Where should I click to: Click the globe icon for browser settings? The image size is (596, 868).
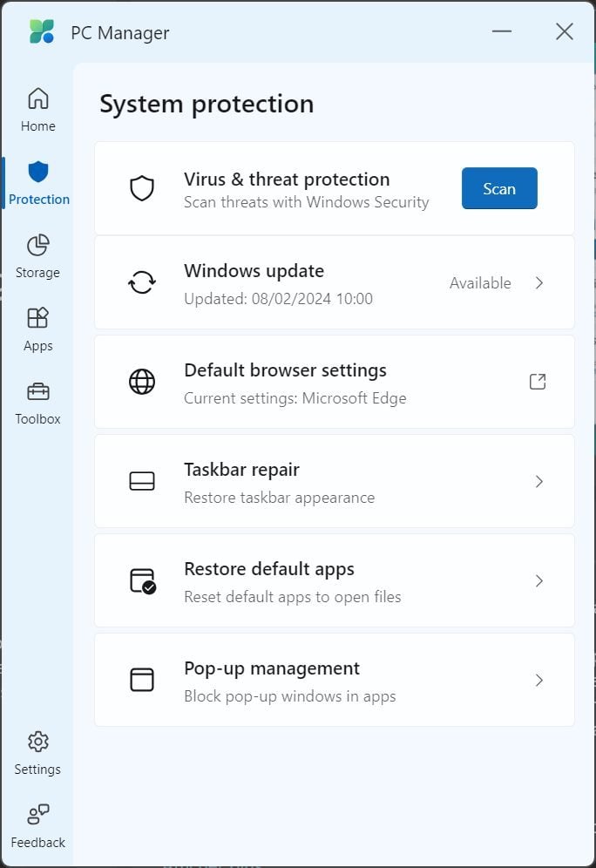[142, 382]
